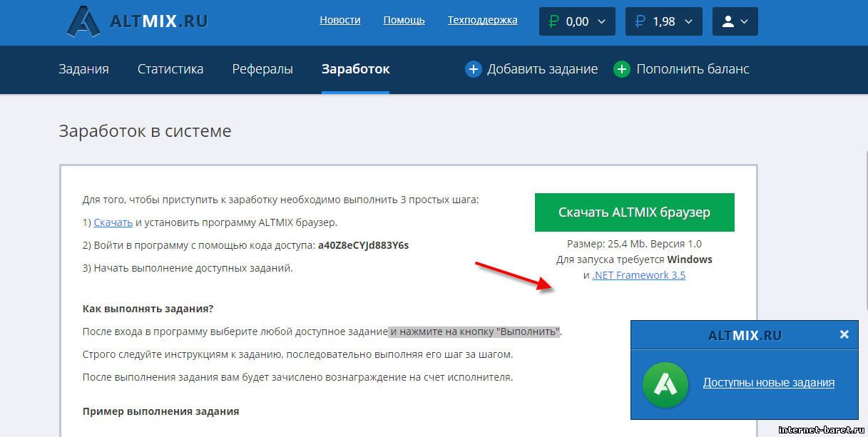Click the Скачать ALTMIX браузер green button
868x437 pixels.
click(x=635, y=212)
